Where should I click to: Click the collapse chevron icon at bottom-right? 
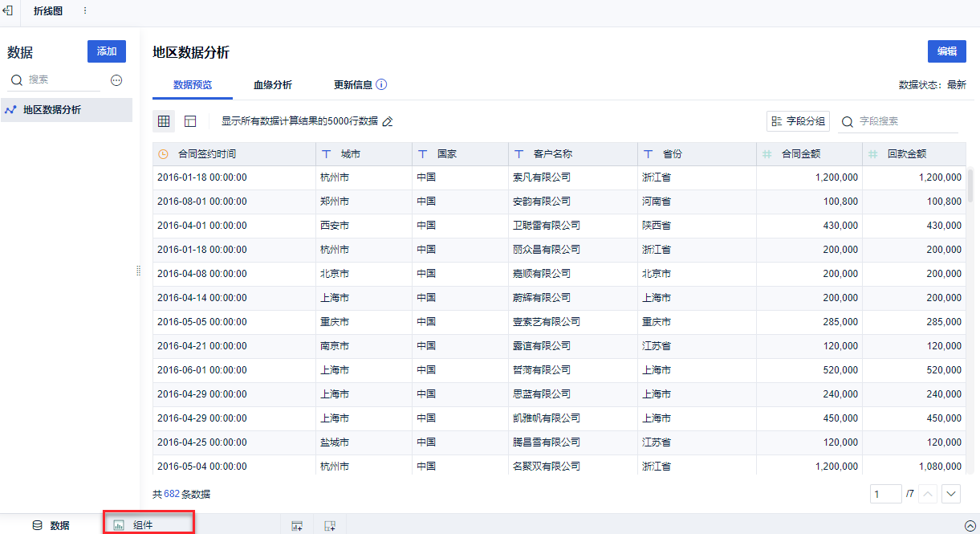click(x=970, y=526)
